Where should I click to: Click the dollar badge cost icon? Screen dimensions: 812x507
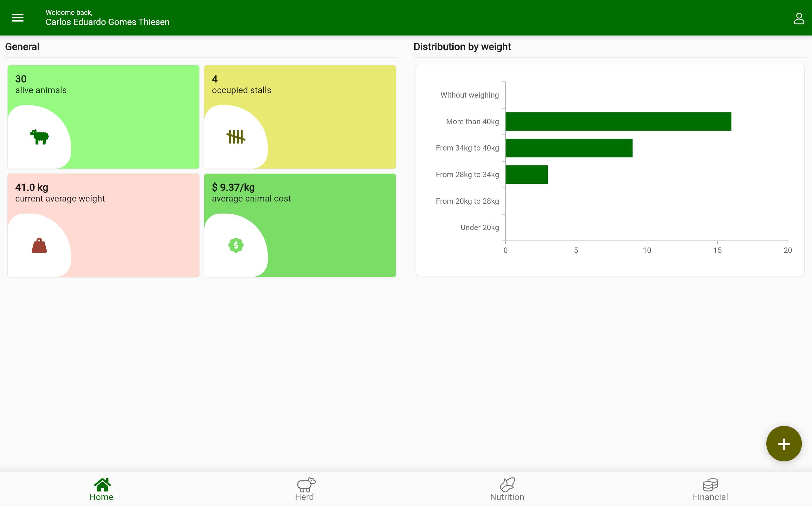pos(236,245)
